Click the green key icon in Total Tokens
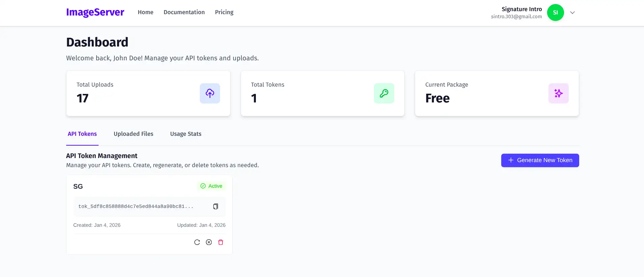The image size is (644, 277). click(384, 93)
